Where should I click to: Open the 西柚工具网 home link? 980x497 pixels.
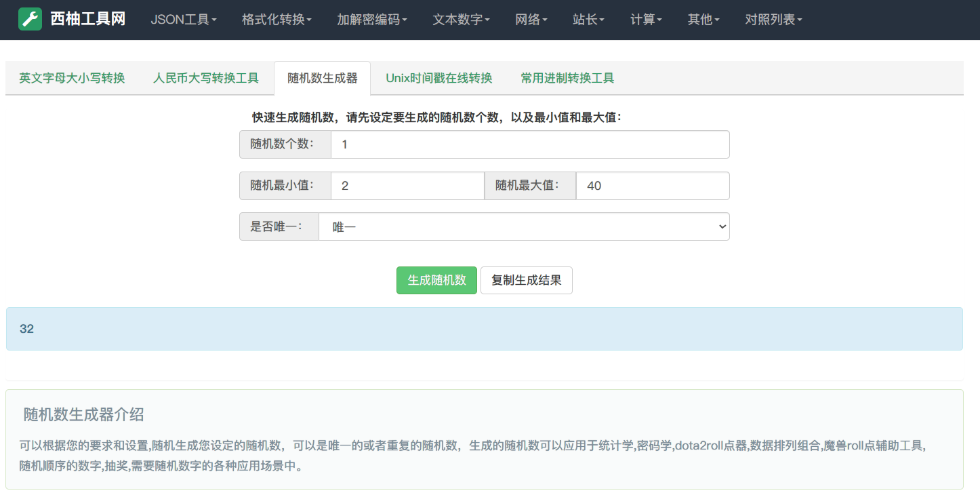[x=87, y=20]
